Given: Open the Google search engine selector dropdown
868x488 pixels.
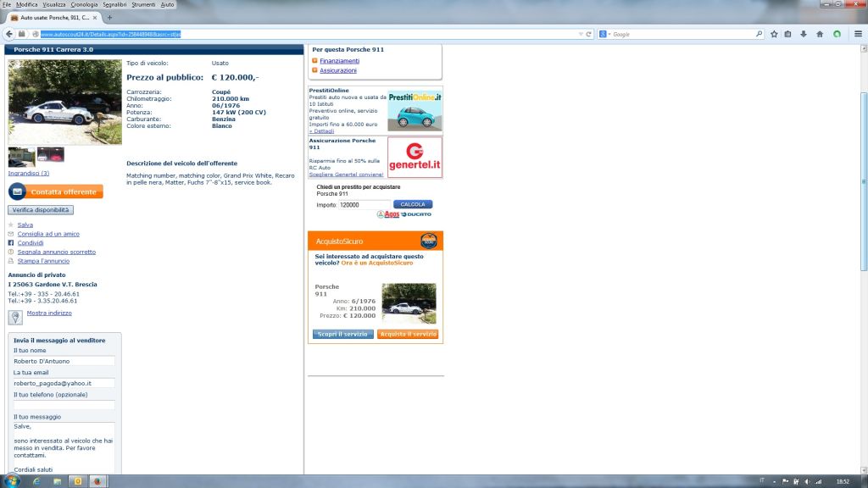Looking at the screenshot, I should [x=604, y=34].
